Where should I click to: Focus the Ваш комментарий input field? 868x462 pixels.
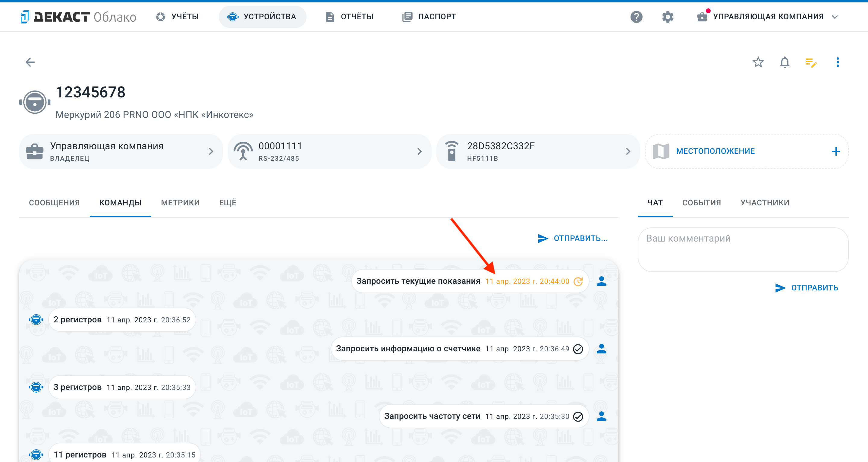pyautogui.click(x=743, y=250)
